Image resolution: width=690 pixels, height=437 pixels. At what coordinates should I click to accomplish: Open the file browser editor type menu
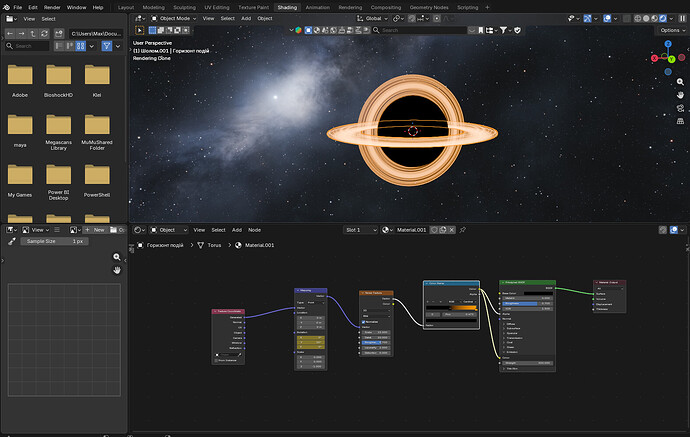11,19
